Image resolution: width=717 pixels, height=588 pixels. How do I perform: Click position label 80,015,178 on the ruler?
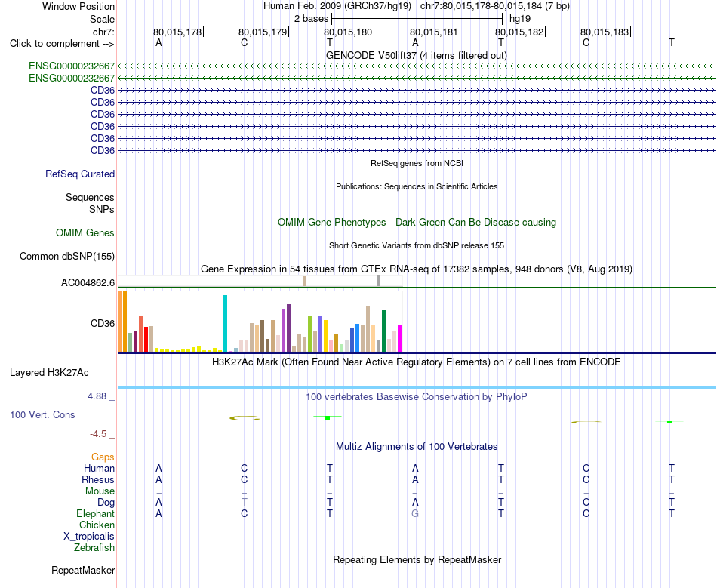(177, 32)
